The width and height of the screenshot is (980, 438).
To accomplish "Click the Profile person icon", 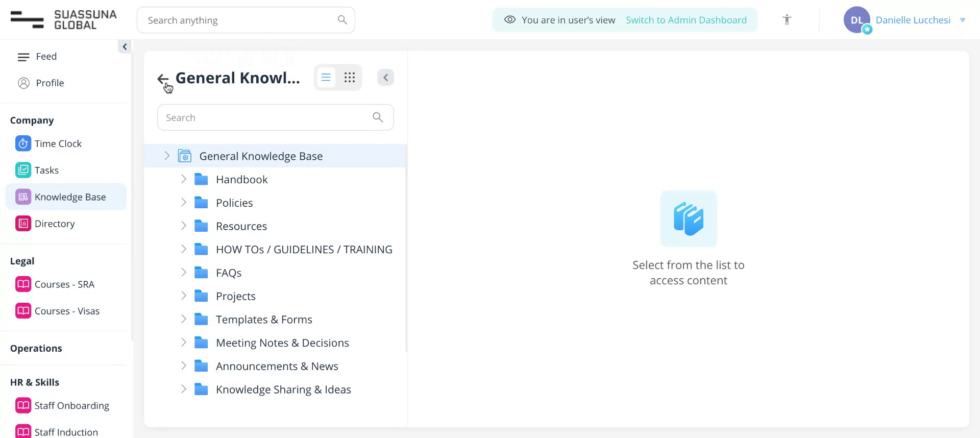I will (23, 83).
